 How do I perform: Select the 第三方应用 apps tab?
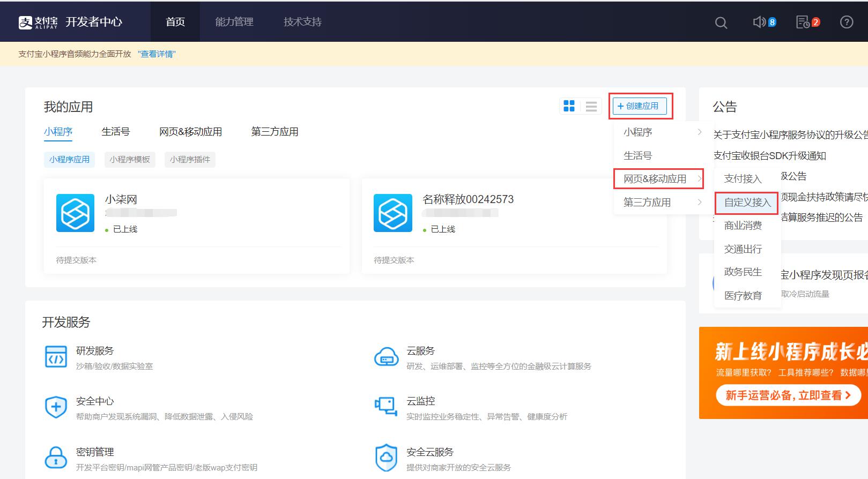[275, 132]
